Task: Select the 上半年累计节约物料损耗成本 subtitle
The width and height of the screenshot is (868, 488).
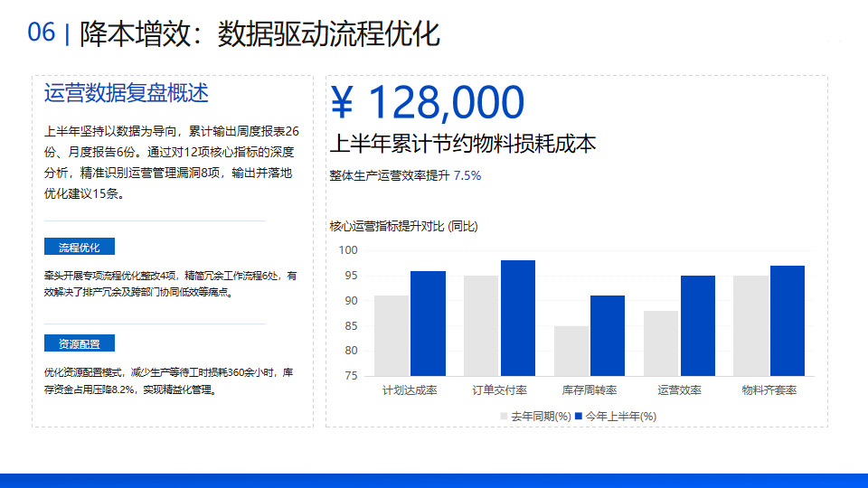Action: pos(463,144)
